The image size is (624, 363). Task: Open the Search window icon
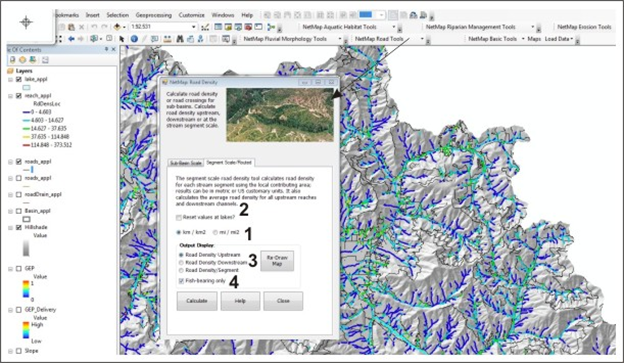tap(238, 27)
